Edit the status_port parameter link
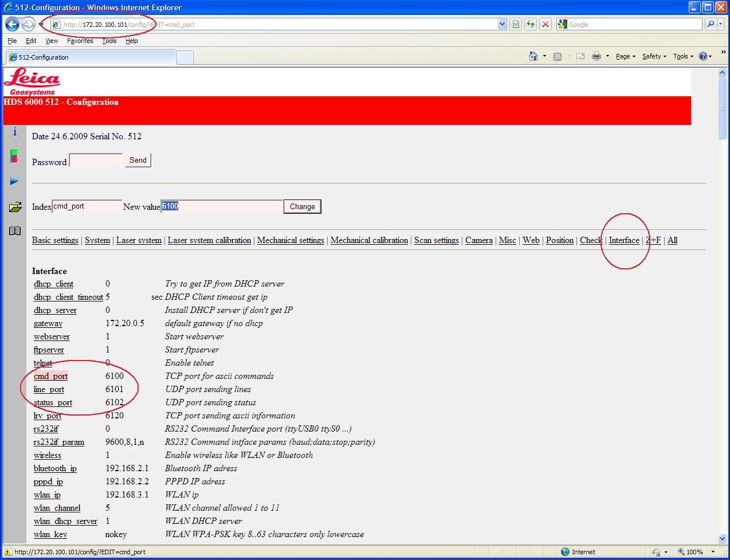Viewport: 730px width, 560px height. click(x=53, y=402)
